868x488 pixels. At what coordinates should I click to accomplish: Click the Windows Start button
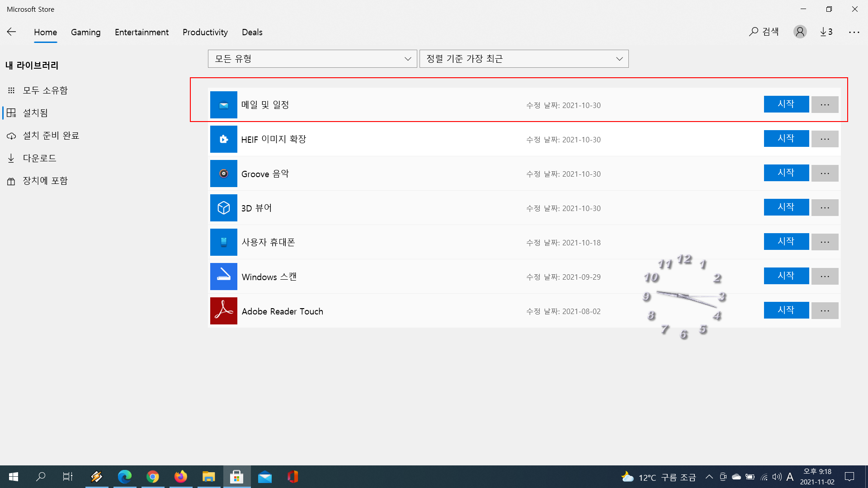click(x=14, y=477)
